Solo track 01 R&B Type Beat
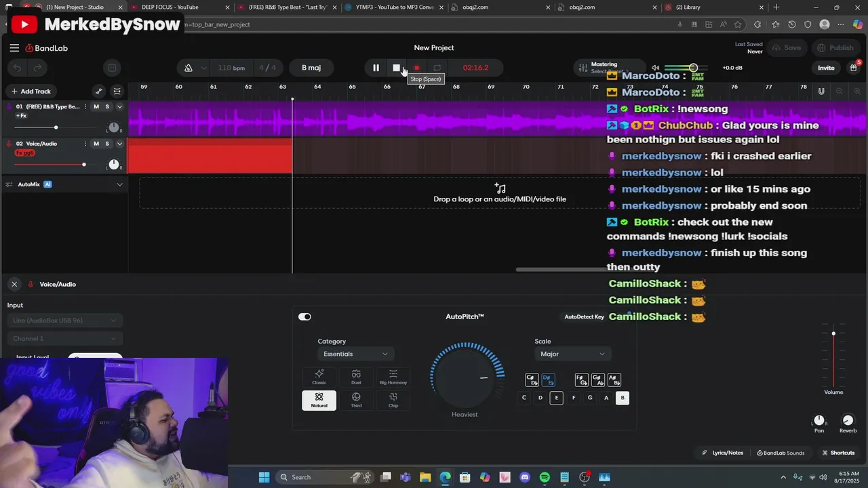Screen dimensions: 868x488 tap(107, 106)
